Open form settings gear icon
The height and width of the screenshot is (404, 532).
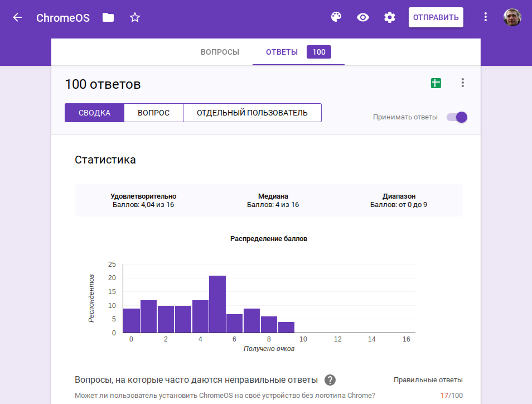click(390, 17)
